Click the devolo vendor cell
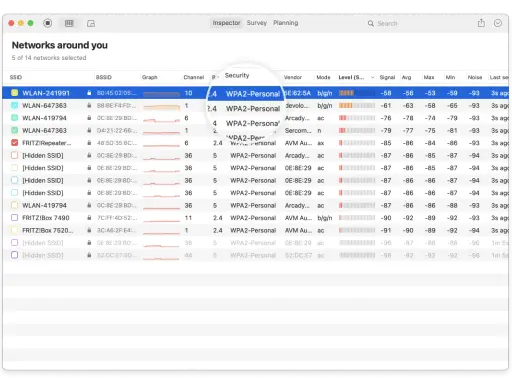This screenshot has height=384, width=512. pos(298,106)
